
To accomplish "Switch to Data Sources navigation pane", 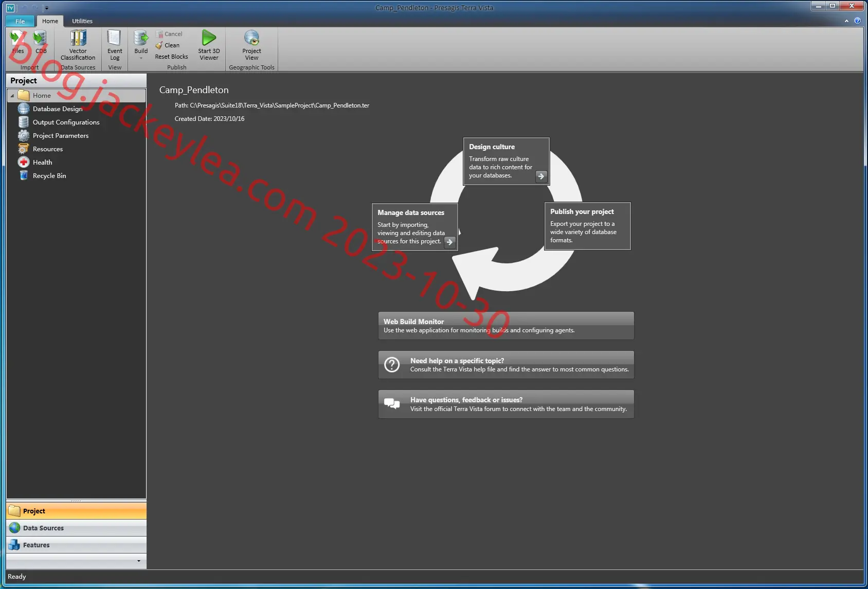I will (x=76, y=528).
